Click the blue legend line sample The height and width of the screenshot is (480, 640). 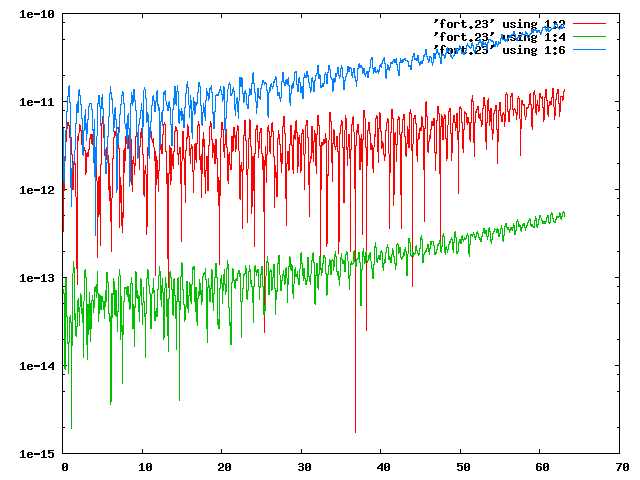click(x=589, y=50)
